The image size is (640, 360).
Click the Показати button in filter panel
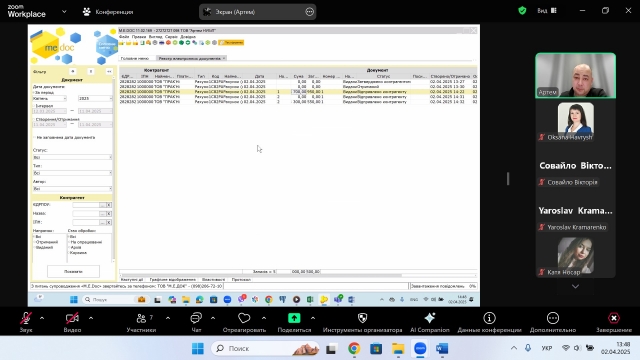(73, 271)
